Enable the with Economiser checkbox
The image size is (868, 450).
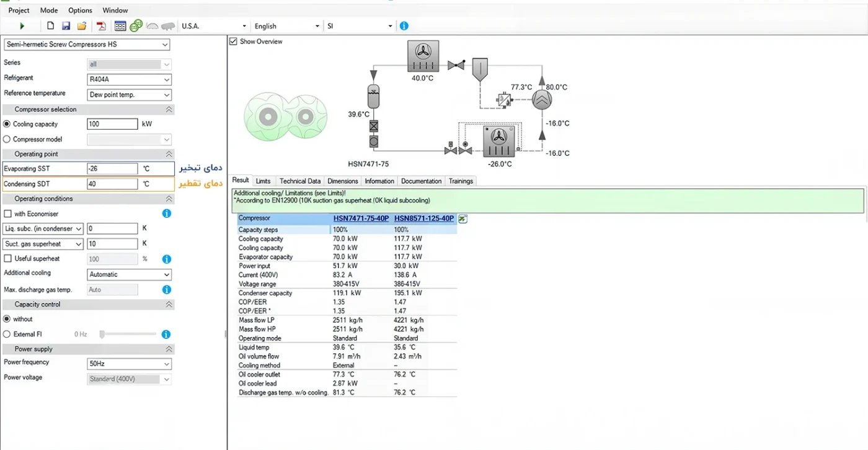[x=8, y=214]
